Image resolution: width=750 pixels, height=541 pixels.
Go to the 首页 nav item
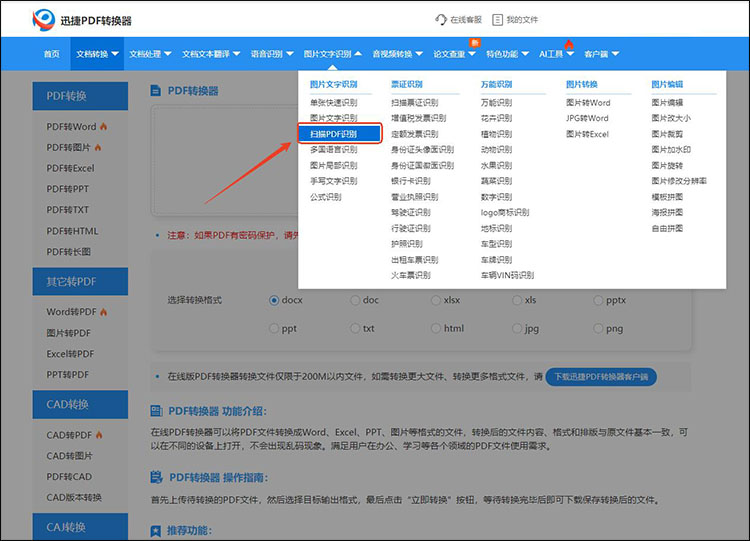[52, 54]
